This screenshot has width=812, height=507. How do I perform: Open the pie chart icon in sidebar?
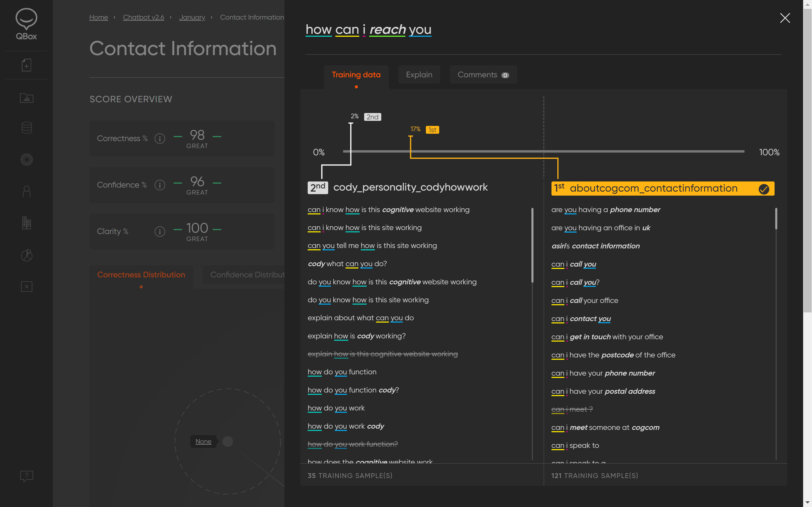pos(26,256)
